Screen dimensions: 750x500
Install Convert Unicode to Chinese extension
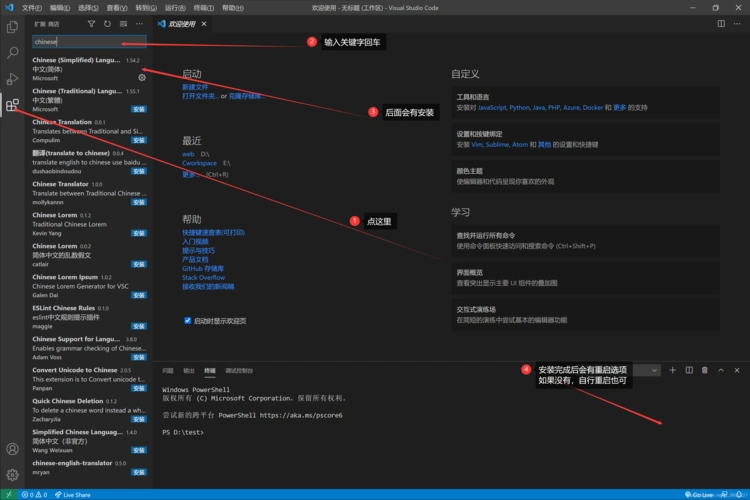pyautogui.click(x=139, y=389)
